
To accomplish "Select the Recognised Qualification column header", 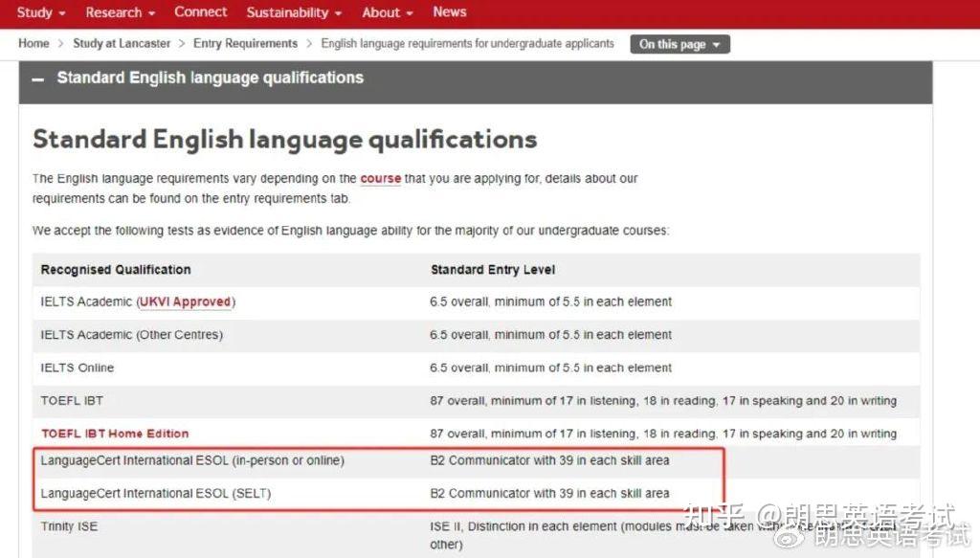I will 115,270.
